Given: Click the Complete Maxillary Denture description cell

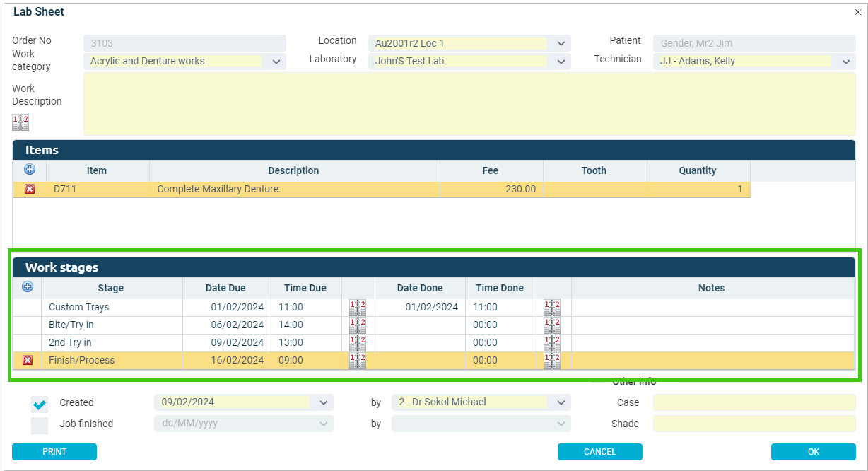Looking at the screenshot, I should [x=295, y=190].
